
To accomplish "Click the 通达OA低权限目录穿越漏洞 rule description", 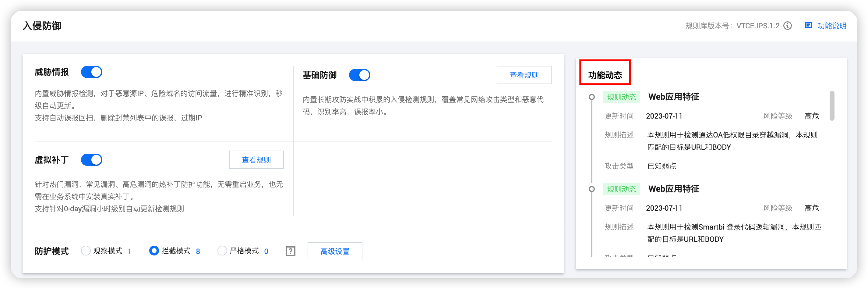I will point(732,141).
